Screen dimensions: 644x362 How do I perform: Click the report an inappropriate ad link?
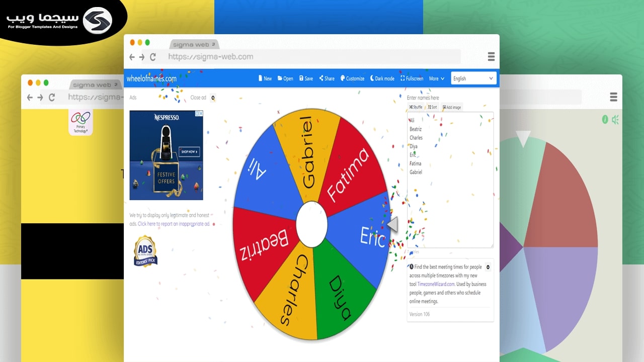pyautogui.click(x=174, y=224)
